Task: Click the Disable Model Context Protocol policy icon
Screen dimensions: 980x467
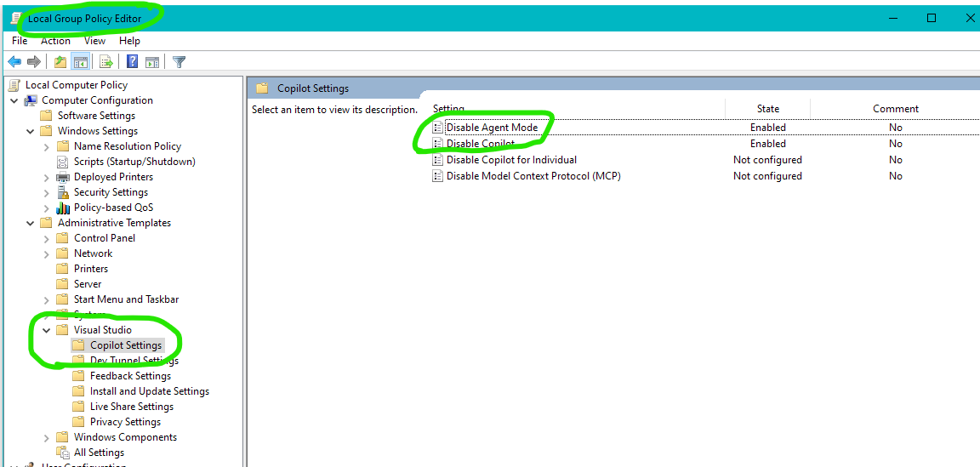Action: pyautogui.click(x=437, y=176)
